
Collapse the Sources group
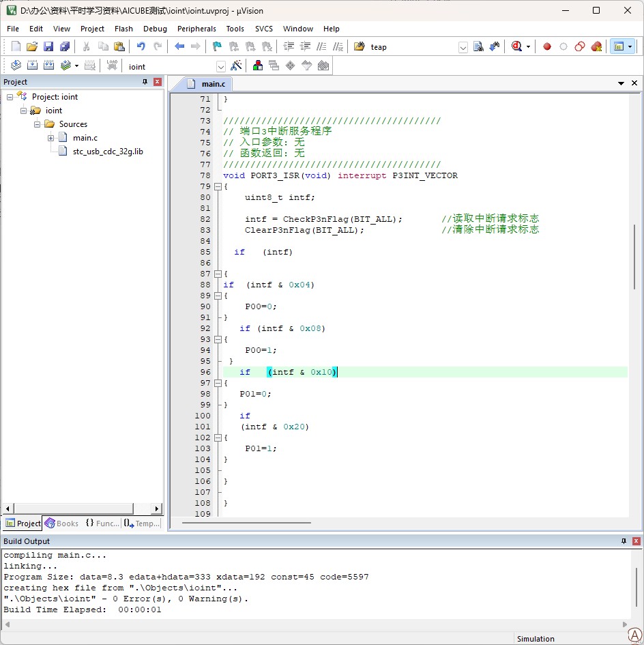coord(37,124)
